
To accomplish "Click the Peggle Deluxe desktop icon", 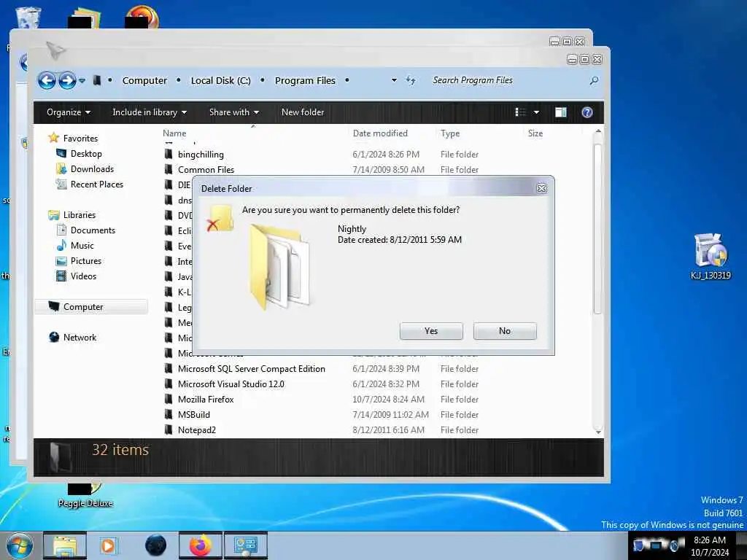I will [85, 496].
